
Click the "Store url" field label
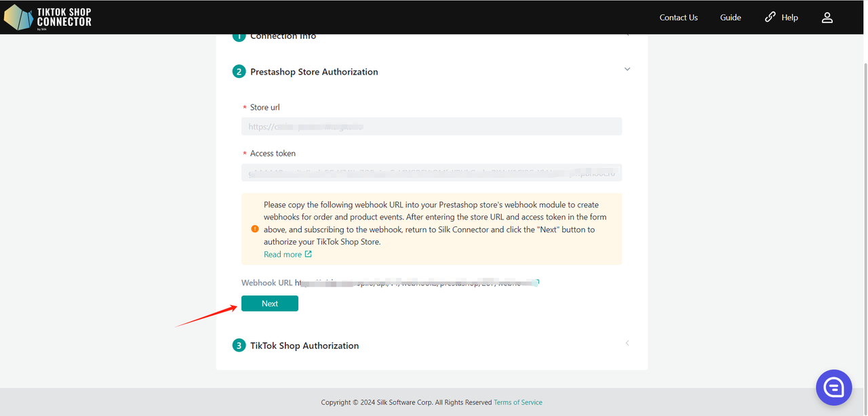(x=264, y=108)
